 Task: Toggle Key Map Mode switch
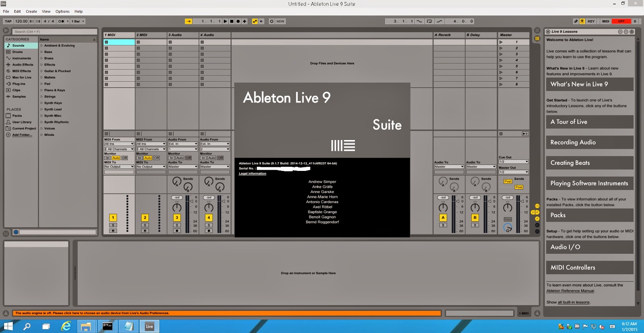pyautogui.click(x=591, y=21)
